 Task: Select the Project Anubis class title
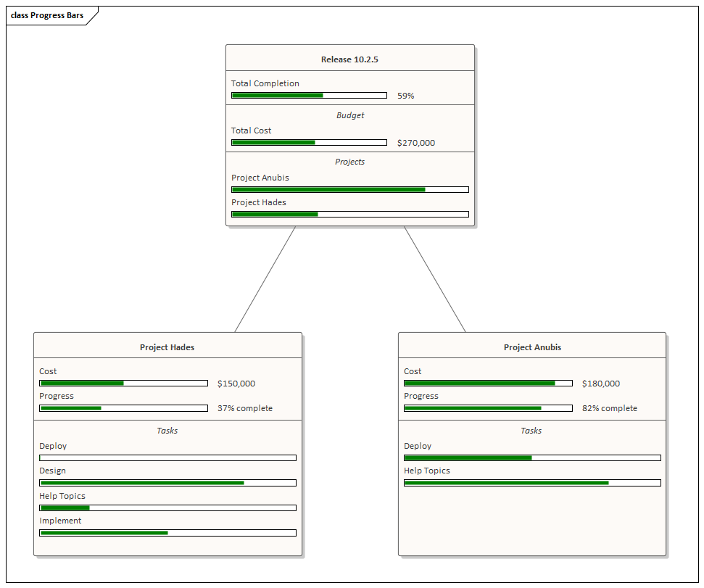click(531, 347)
